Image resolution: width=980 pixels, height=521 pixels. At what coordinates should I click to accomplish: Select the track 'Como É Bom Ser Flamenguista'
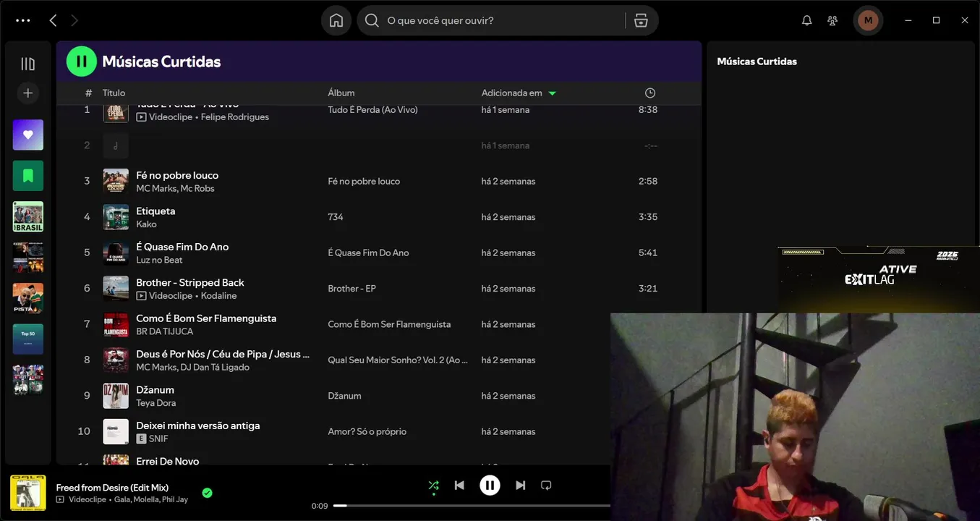(206, 318)
